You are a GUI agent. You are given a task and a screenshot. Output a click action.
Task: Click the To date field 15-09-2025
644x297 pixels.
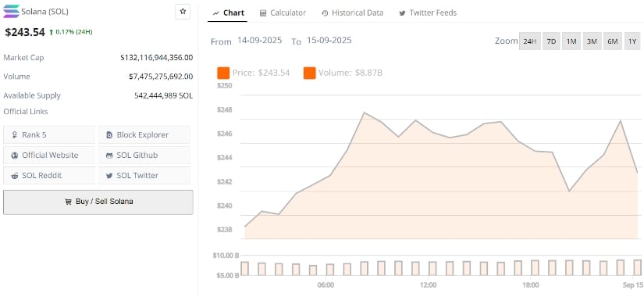tap(329, 41)
